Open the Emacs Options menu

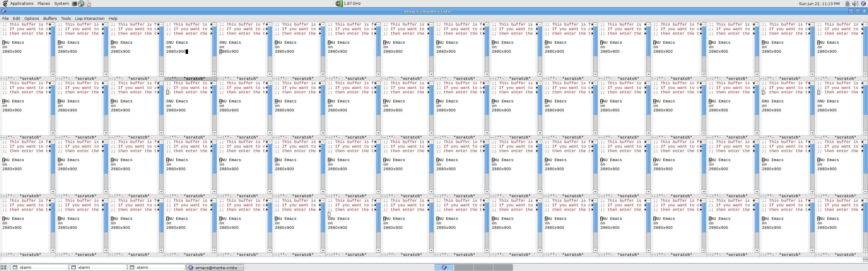pos(32,18)
